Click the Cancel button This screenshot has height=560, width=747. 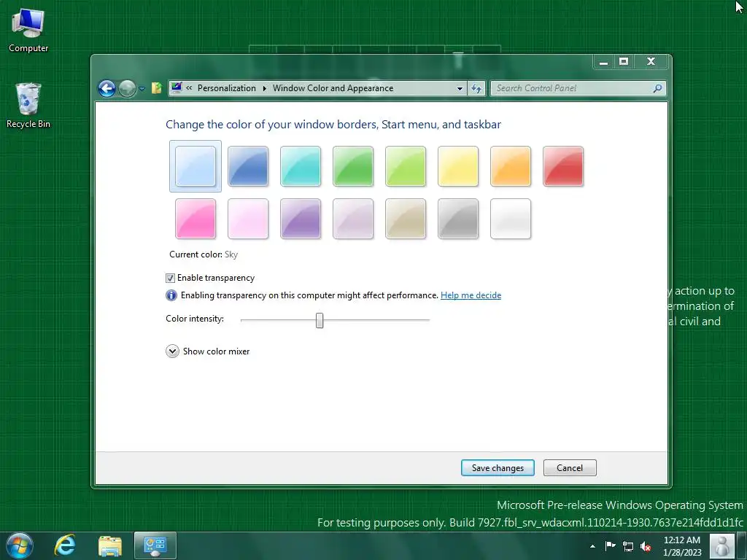coord(570,468)
